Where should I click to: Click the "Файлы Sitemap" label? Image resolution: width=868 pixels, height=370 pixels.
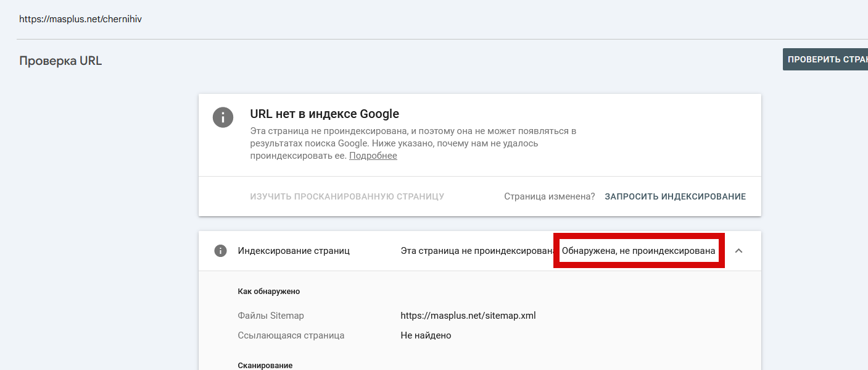270,316
